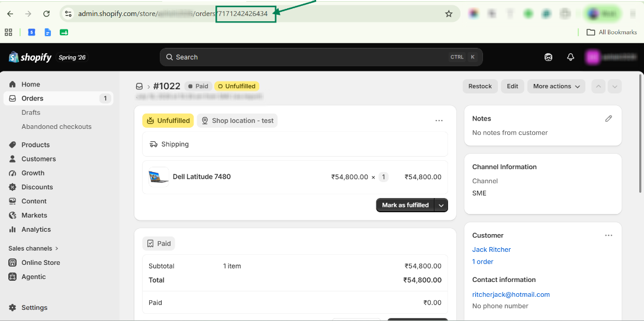Open customer Jack Ritcher's profile
This screenshot has height=321, width=644.
(x=491, y=249)
